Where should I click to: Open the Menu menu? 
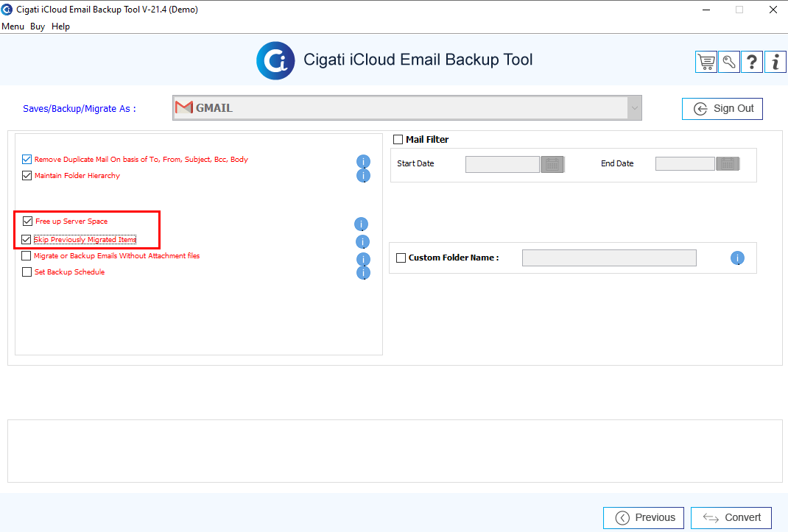pos(13,26)
